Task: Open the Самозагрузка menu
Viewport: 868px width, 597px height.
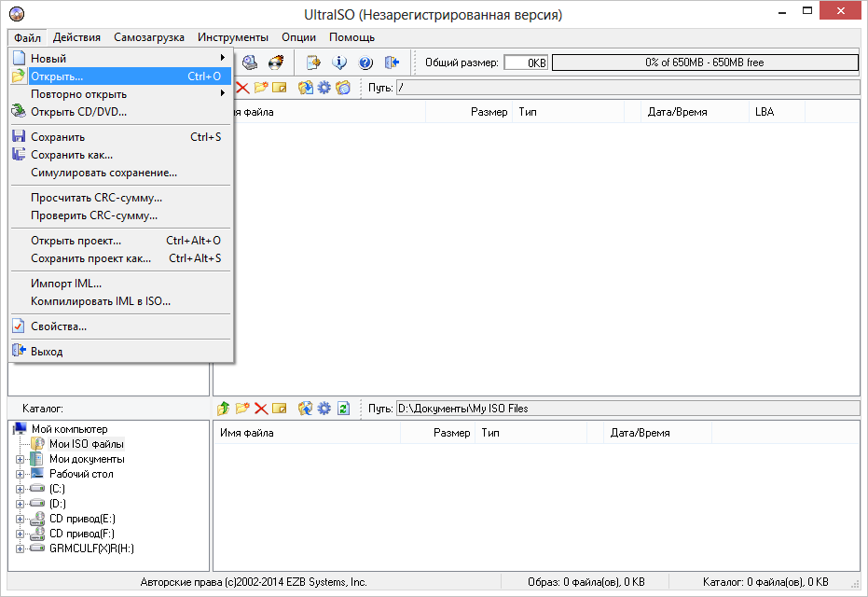Action: tap(149, 37)
